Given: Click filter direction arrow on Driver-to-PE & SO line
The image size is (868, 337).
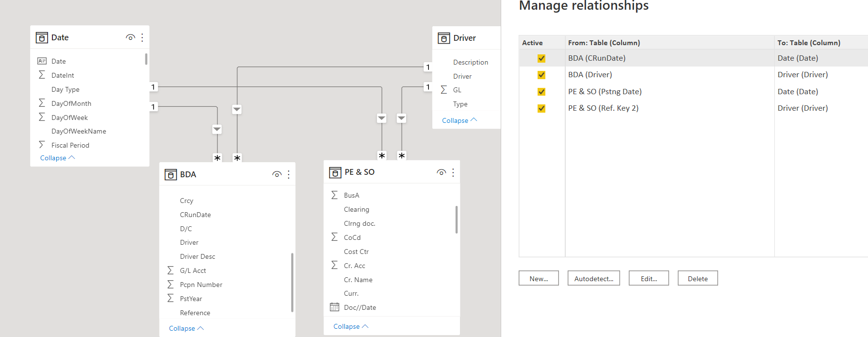Looking at the screenshot, I should (401, 118).
